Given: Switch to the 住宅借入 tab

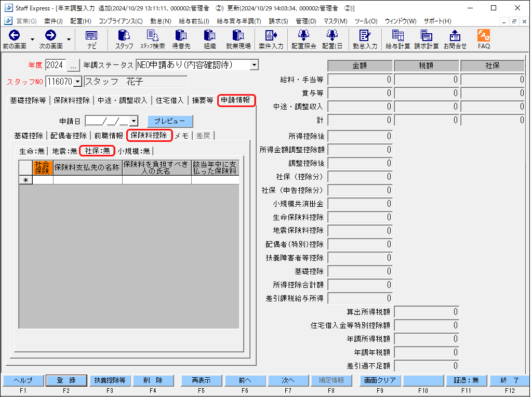Looking at the screenshot, I should pyautogui.click(x=170, y=100).
